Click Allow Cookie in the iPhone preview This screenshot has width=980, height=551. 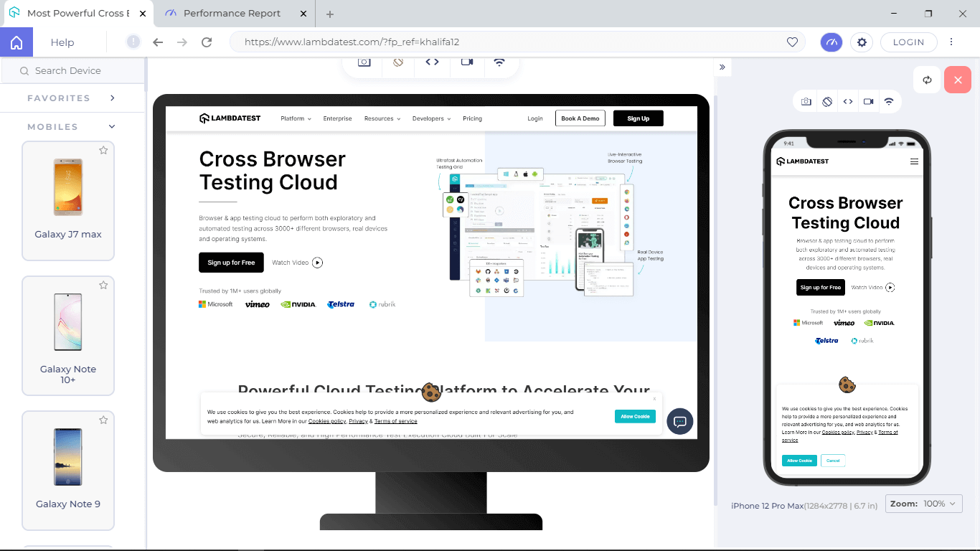799,461
